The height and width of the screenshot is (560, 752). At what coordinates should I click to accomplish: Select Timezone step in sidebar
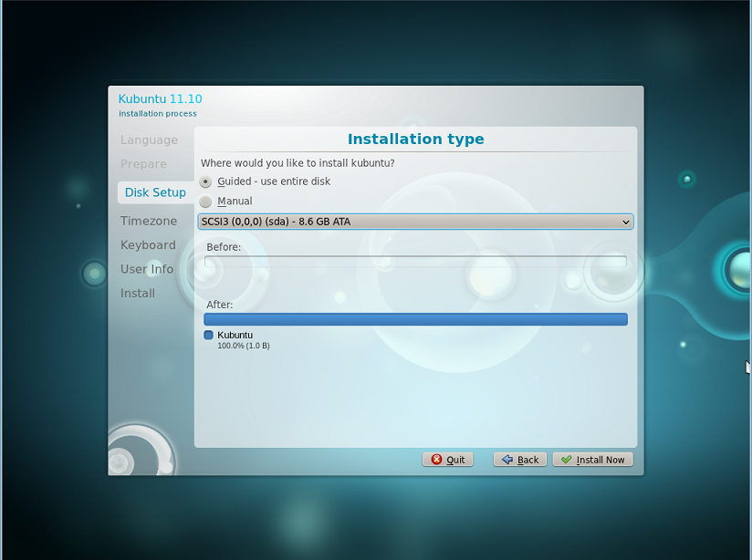(149, 221)
